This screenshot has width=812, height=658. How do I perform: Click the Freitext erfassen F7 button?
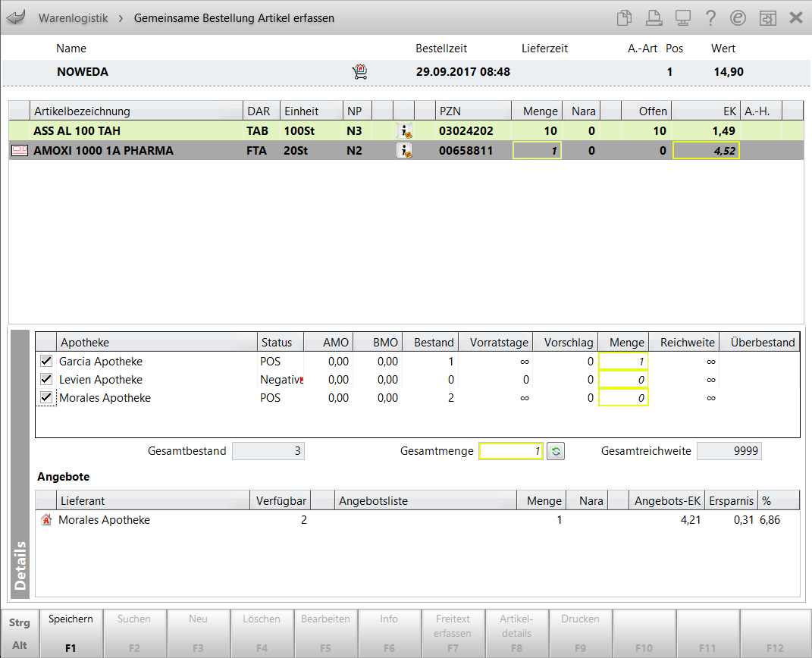tap(453, 633)
